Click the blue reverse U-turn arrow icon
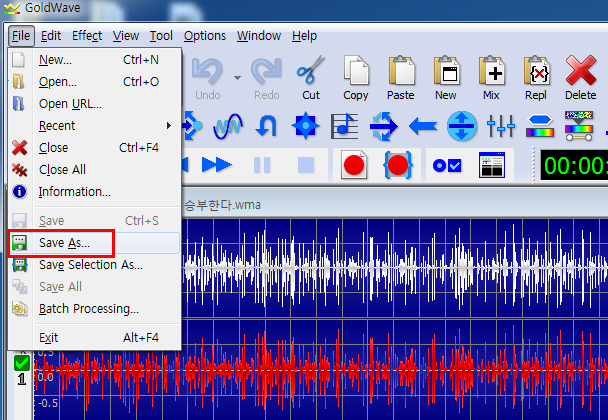608x420 pixels. click(266, 126)
